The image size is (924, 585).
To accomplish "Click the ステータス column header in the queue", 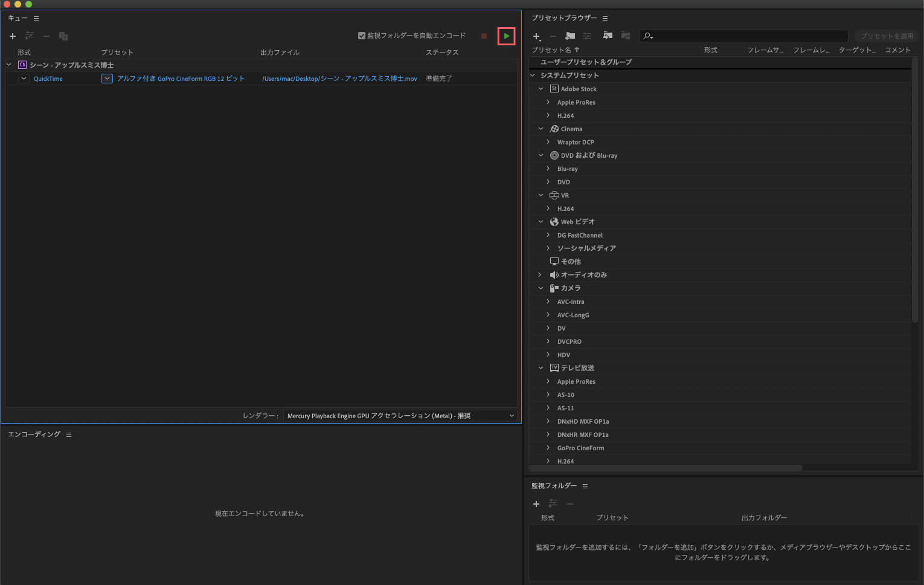I will click(442, 53).
